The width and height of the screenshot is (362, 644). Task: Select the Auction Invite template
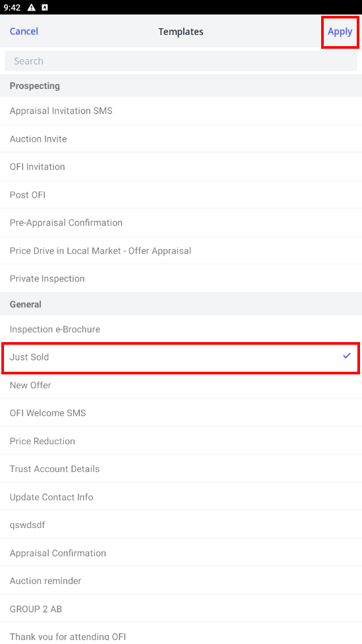point(181,139)
